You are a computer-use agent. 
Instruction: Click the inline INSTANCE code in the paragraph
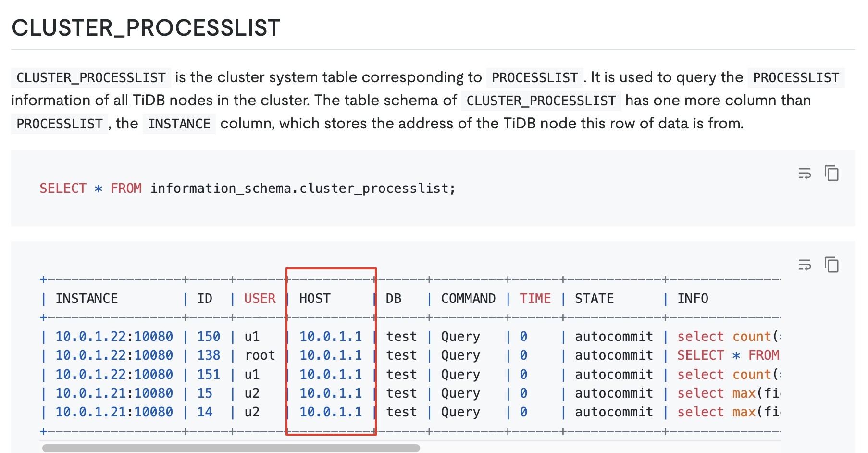click(x=179, y=124)
